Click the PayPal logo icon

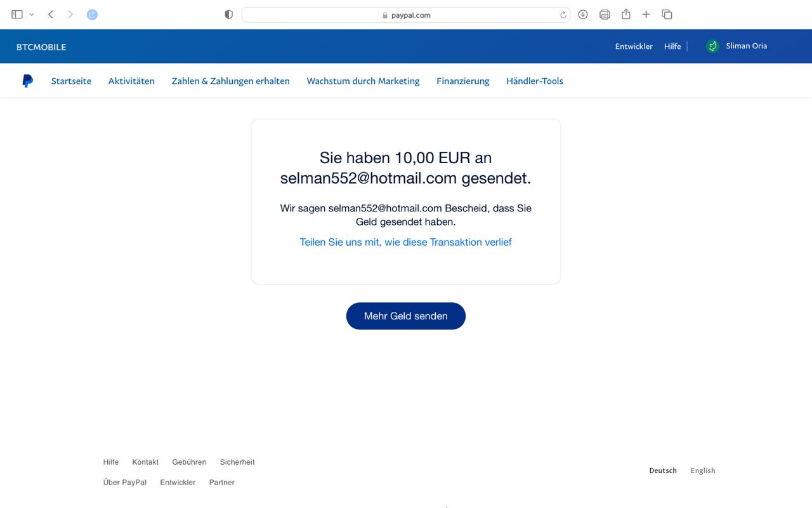tap(27, 81)
